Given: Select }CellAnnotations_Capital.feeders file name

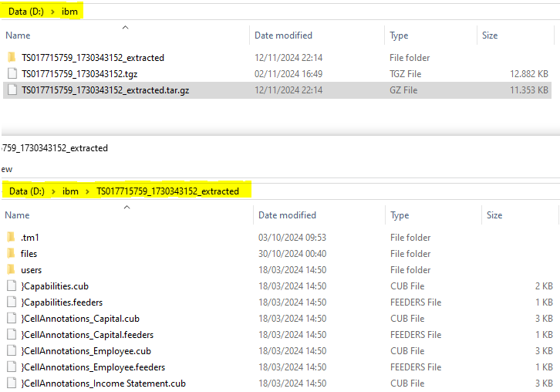Looking at the screenshot, I should pos(87,335).
